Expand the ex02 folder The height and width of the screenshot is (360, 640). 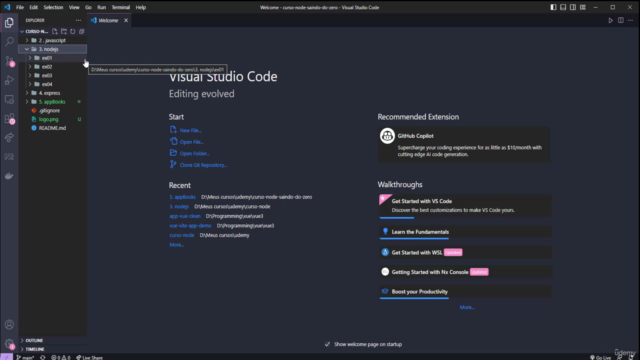pos(53,67)
